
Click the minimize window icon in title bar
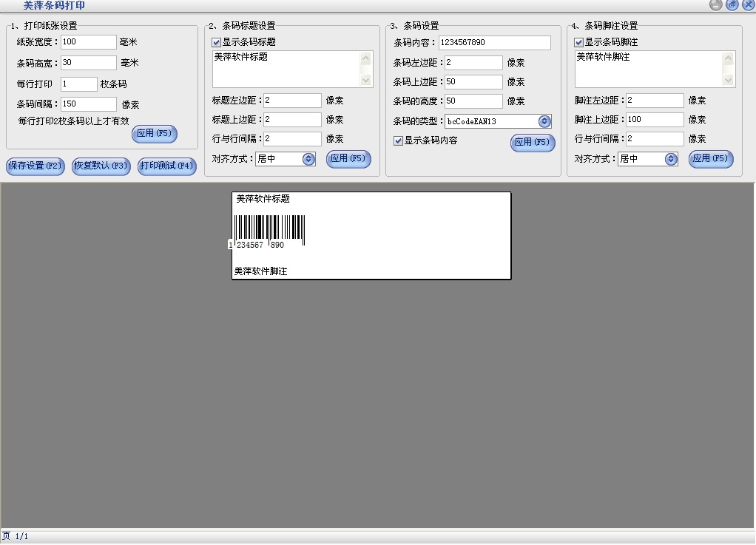715,5
